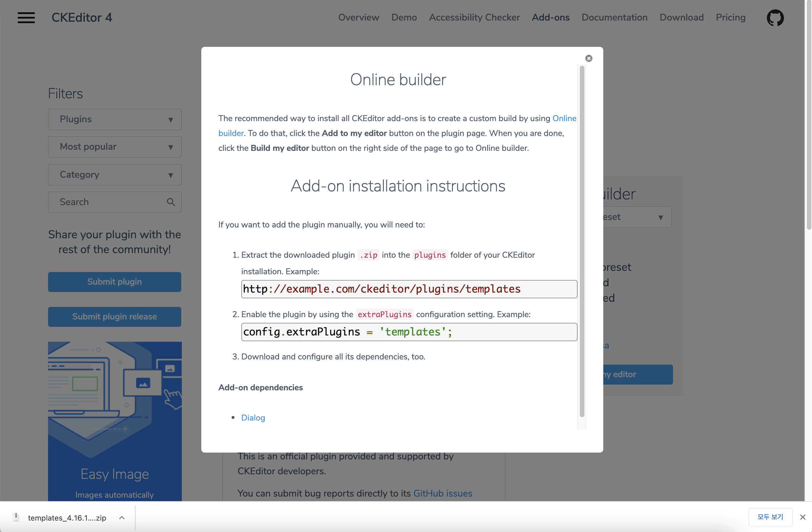Viewport: 812px width, 532px height.
Task: Open templates_4.16.1 zip download item
Action: tap(67, 517)
